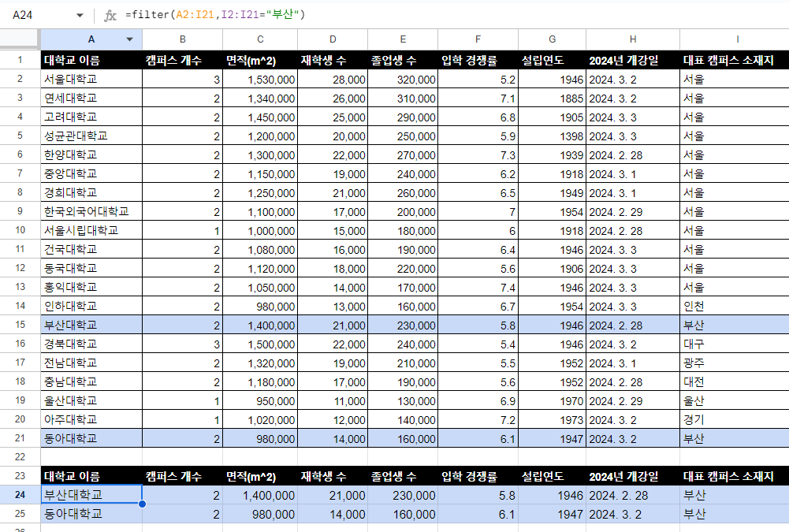The image size is (789, 532).
Task: Click cell containing 전남대학교
Action: tap(91, 363)
